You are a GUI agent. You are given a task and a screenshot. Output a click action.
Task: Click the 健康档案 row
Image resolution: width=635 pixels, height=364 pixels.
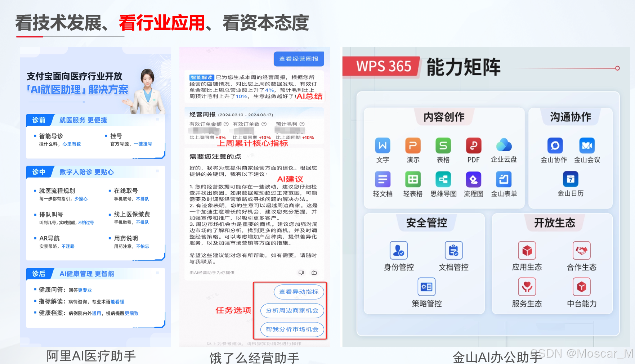click(x=86, y=313)
